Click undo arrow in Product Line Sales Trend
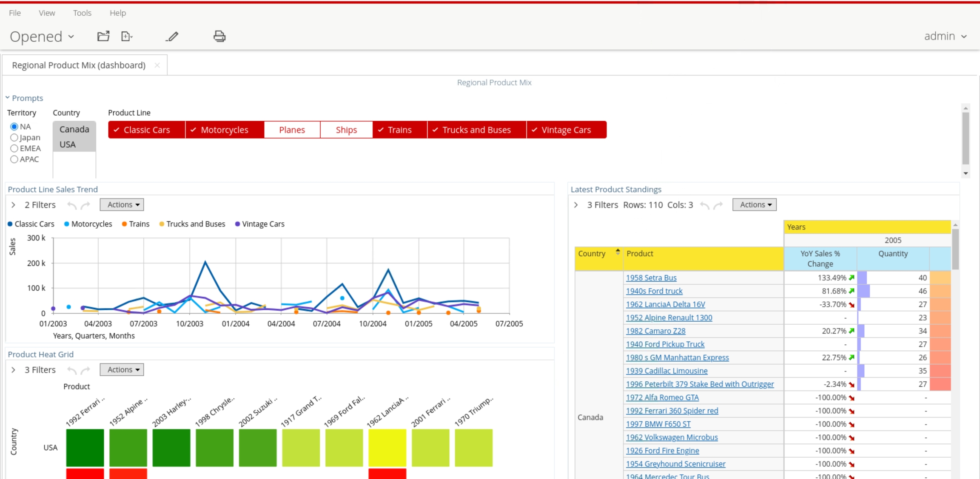980x479 pixels. coord(72,205)
